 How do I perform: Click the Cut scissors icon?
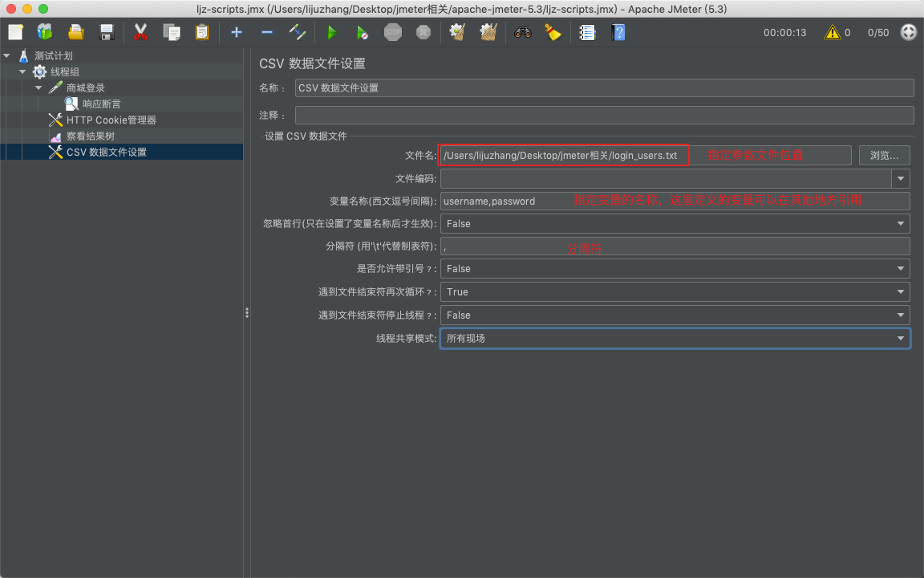140,32
